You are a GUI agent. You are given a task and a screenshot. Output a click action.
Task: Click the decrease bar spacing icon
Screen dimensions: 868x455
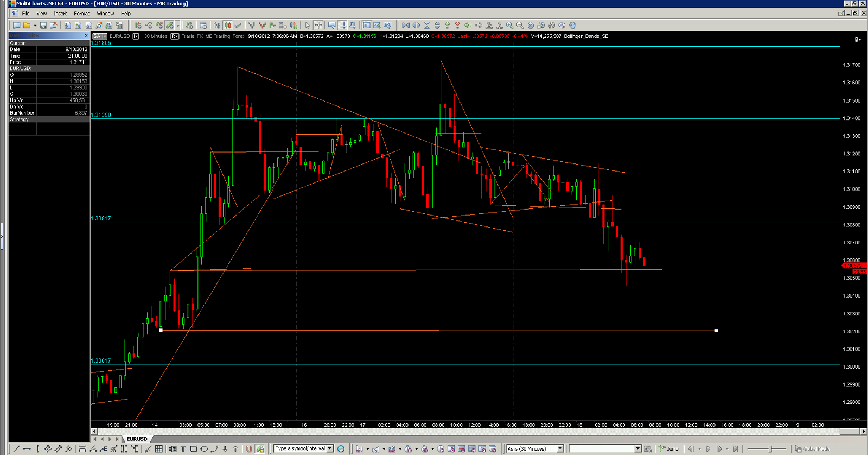point(406,25)
